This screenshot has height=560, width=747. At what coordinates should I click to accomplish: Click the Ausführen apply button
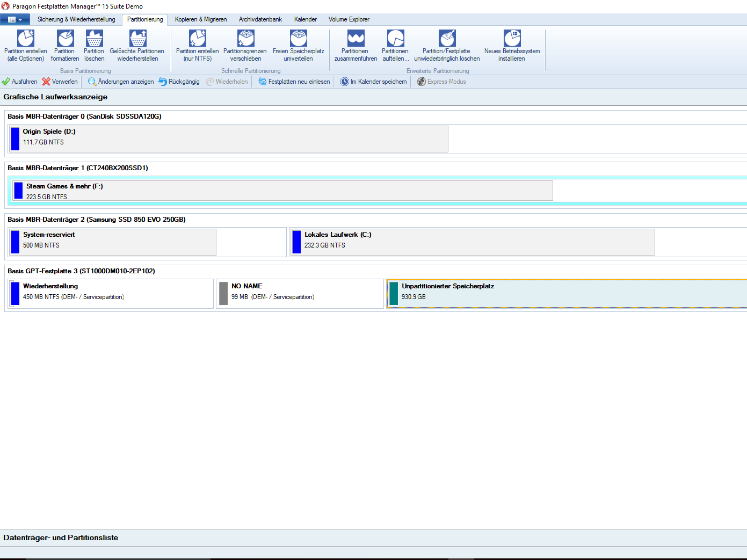pyautogui.click(x=20, y=82)
